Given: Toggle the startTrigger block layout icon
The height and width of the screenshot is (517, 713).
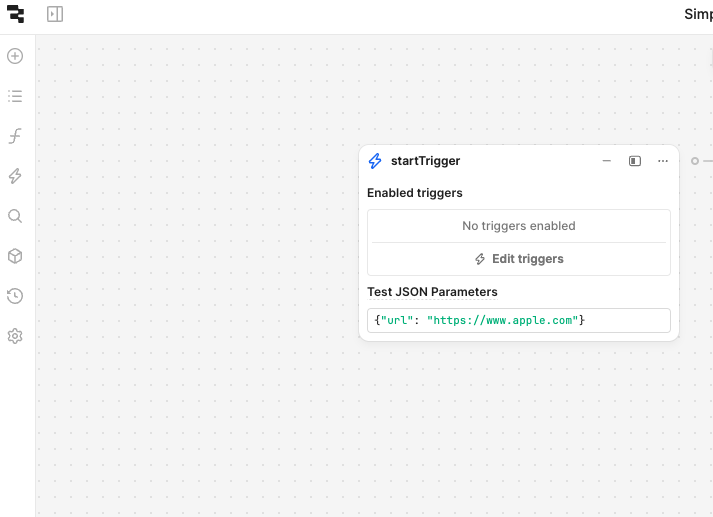Looking at the screenshot, I should 634,161.
